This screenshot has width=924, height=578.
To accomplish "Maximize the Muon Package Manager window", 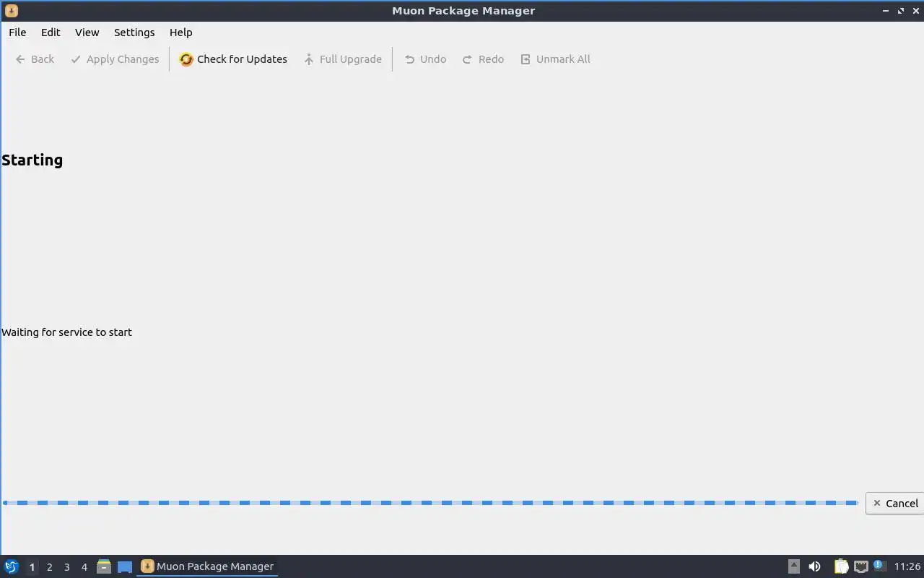I will pyautogui.click(x=901, y=11).
